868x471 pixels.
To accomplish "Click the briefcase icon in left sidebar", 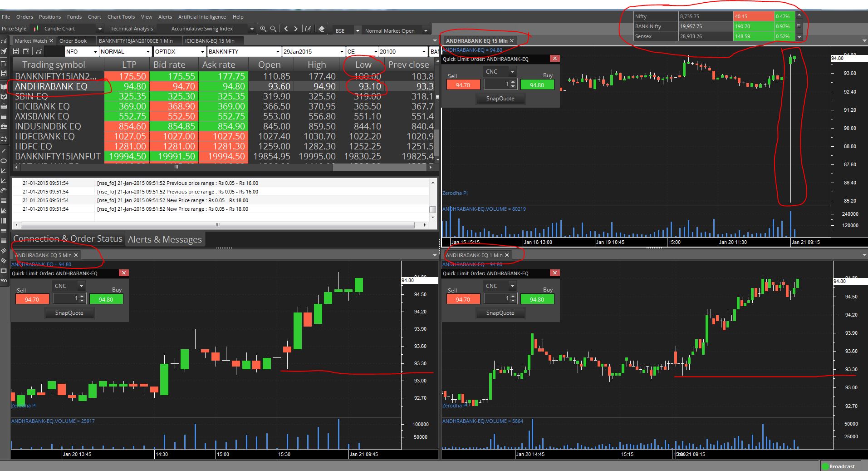I will click(x=4, y=126).
